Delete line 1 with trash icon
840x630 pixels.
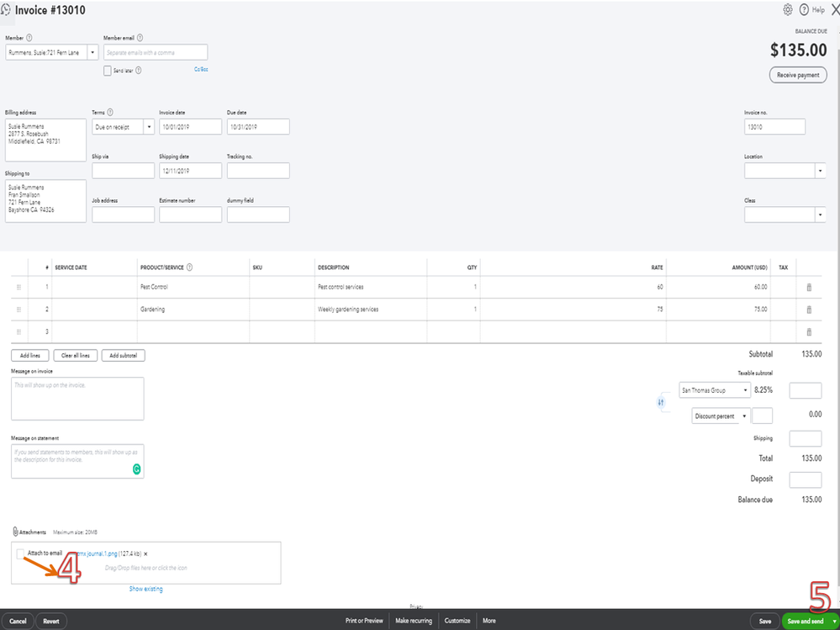(x=809, y=287)
